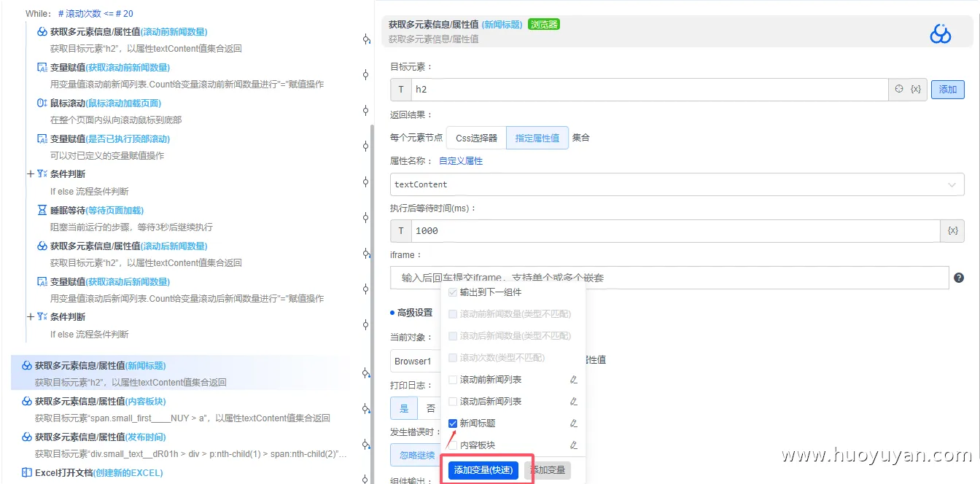Screen dimensions: 980x484
Task: Click the 添加变量(快速) button
Action: (x=482, y=470)
